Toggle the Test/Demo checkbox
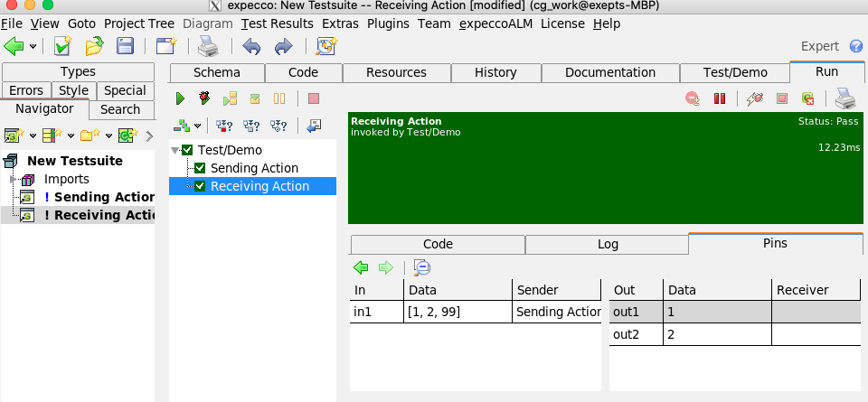The height and width of the screenshot is (402, 868). tap(187, 150)
